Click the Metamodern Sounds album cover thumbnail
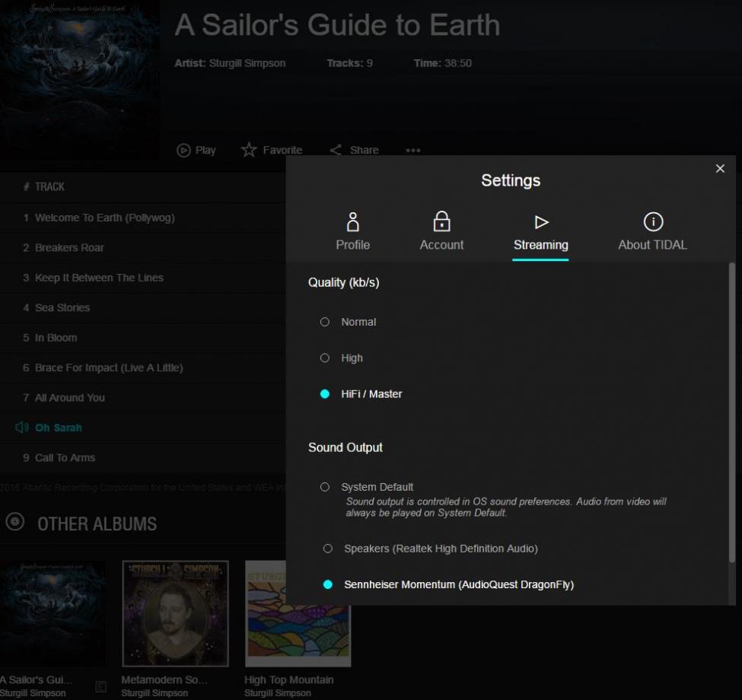This screenshot has height=700, width=742. tap(175, 613)
